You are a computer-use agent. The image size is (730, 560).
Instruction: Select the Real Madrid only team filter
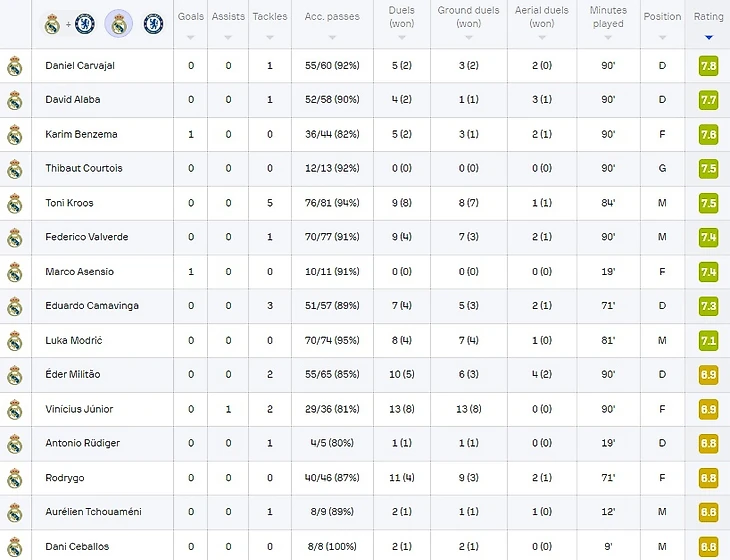pyautogui.click(x=119, y=24)
